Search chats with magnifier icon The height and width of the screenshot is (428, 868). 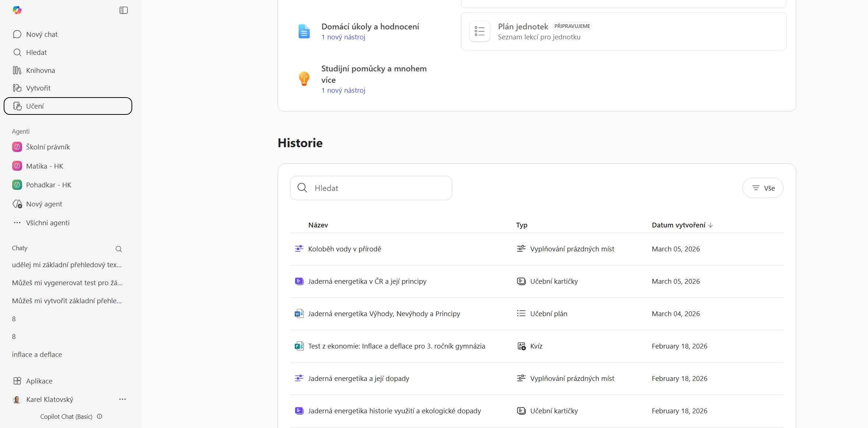tap(119, 249)
